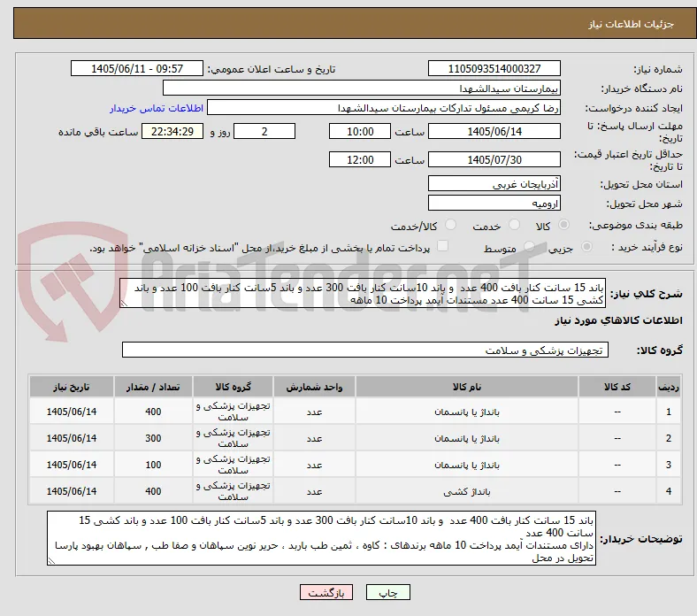Click quantity 400 in row 4
This screenshot has height=616, width=697.
point(153,491)
